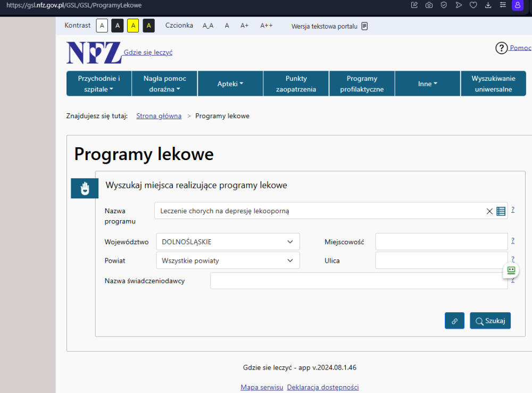Open the green chat assistant widget
The width and height of the screenshot is (532, 393).
point(511,270)
